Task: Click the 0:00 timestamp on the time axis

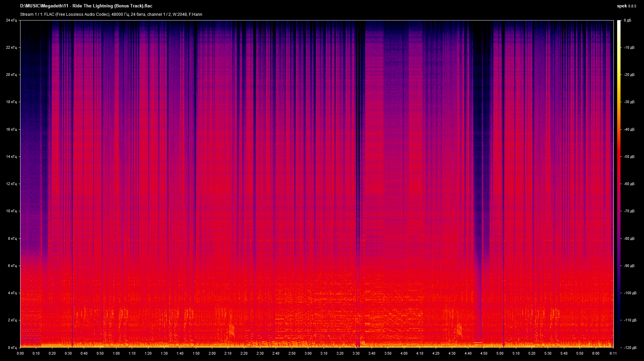Action: 20,353
